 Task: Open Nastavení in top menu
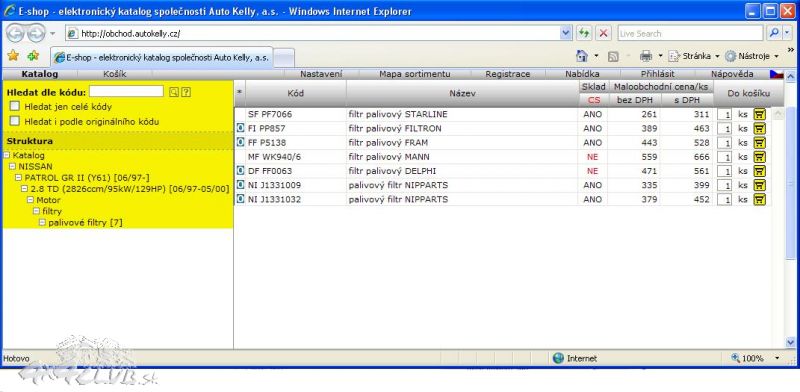321,74
